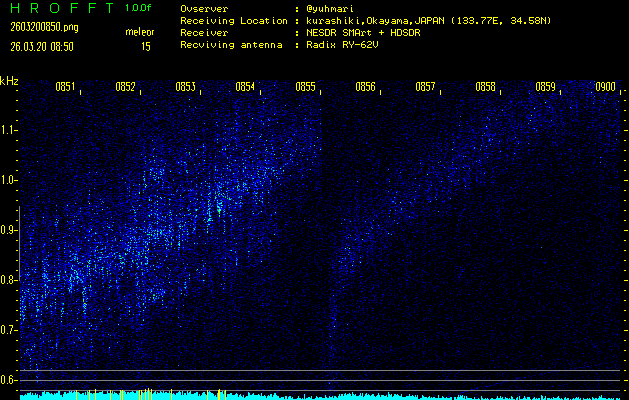Click the 1.0 kHz frequency label
The image size is (629, 400).
[9, 180]
